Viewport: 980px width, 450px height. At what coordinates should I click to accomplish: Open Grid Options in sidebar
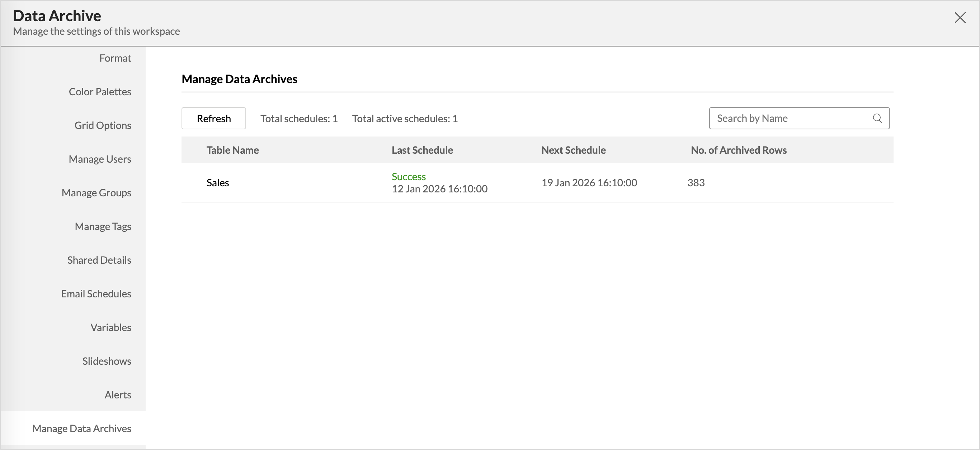pos(103,125)
